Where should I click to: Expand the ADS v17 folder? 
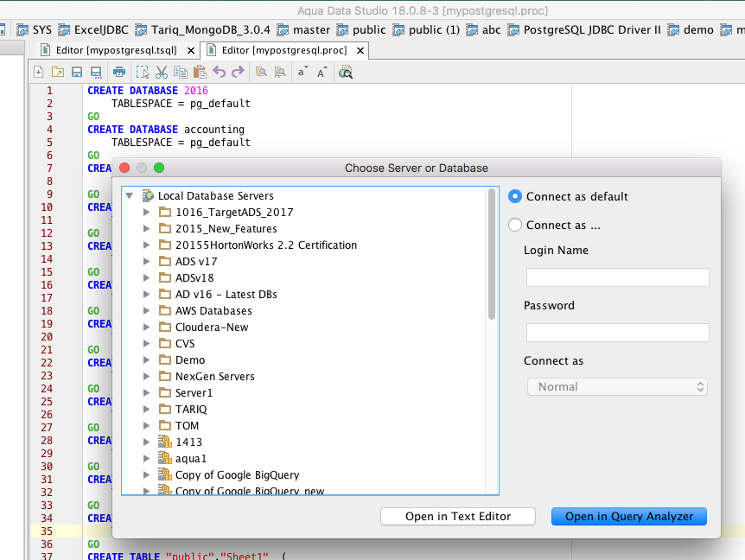146,261
